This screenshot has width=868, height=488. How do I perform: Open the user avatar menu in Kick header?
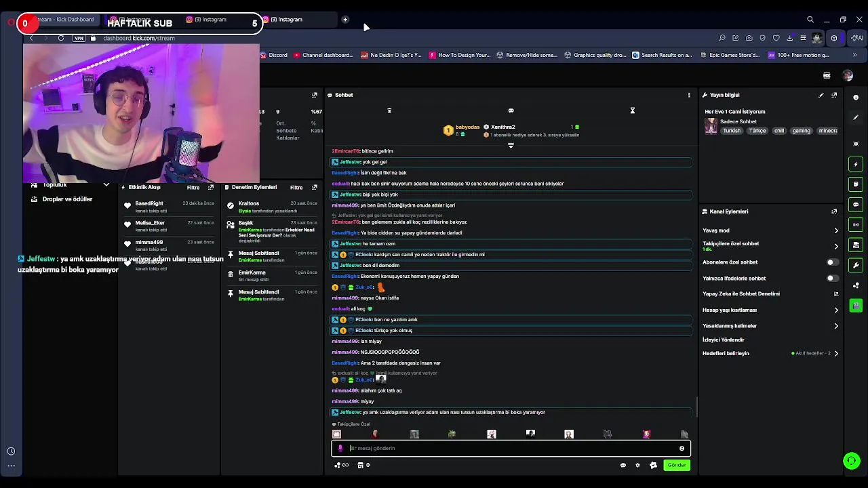[x=848, y=75]
